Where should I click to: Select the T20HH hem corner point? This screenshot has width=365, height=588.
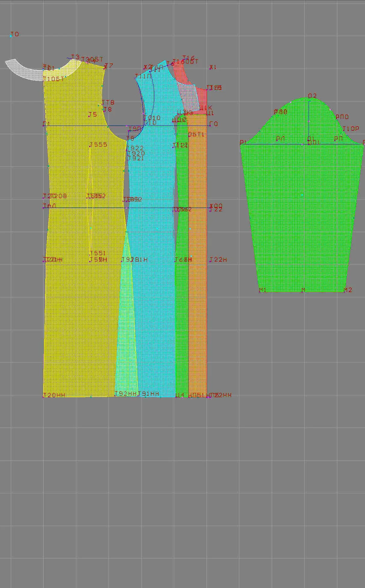click(x=54, y=395)
